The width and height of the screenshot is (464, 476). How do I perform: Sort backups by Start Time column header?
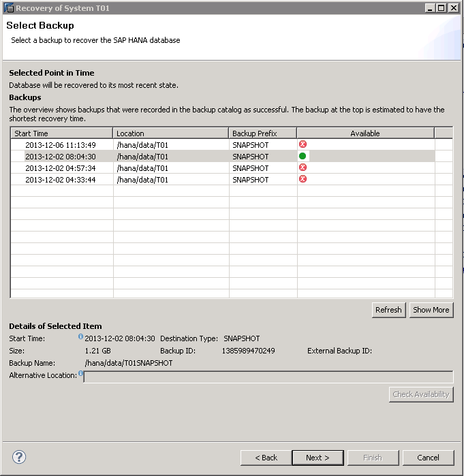(x=61, y=133)
